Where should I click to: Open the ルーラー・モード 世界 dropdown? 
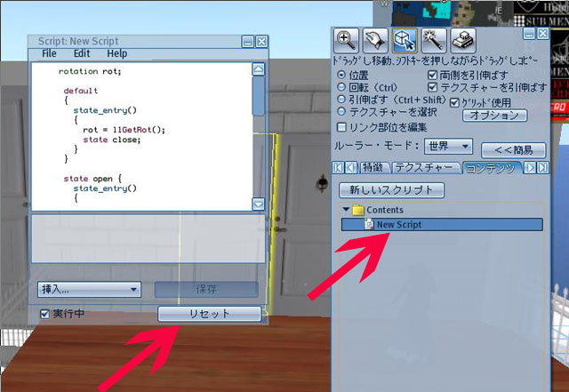coord(448,147)
